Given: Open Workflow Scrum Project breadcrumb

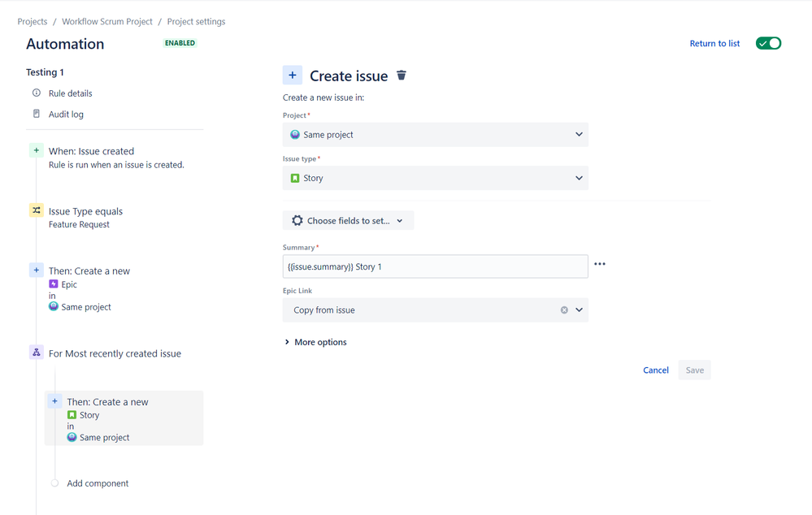Looking at the screenshot, I should (x=107, y=21).
